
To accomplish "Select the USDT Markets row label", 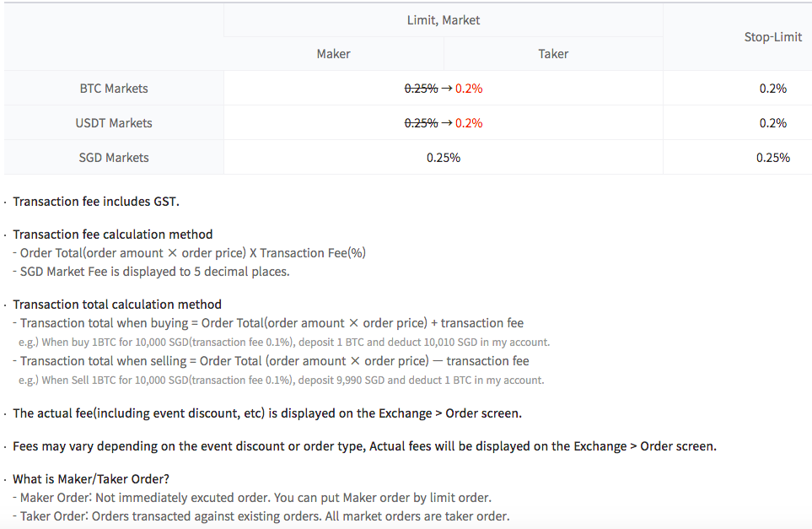I will point(114,123).
